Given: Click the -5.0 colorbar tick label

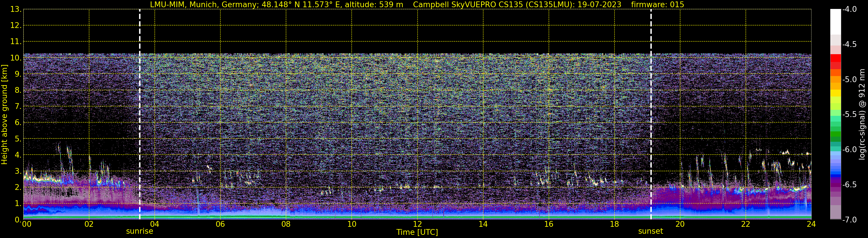Looking at the screenshot, I should click(x=849, y=79).
